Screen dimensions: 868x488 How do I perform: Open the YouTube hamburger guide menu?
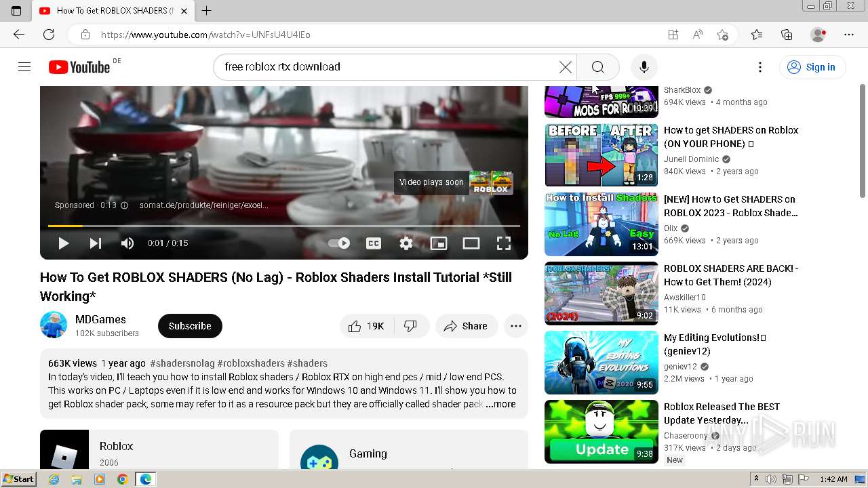click(24, 66)
